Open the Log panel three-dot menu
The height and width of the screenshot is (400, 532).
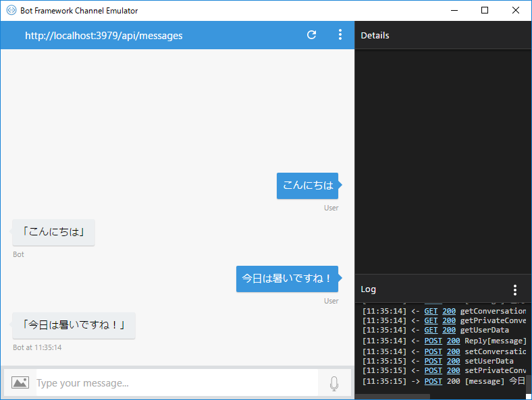coord(514,290)
